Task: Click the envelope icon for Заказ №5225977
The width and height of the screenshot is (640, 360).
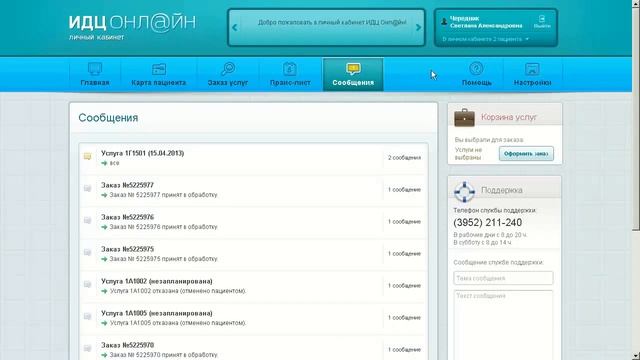Action: (87, 188)
